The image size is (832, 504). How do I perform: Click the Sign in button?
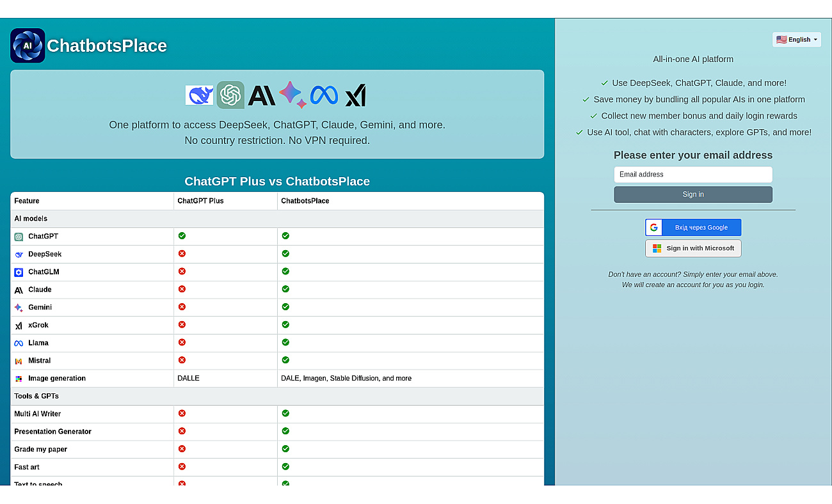click(693, 194)
